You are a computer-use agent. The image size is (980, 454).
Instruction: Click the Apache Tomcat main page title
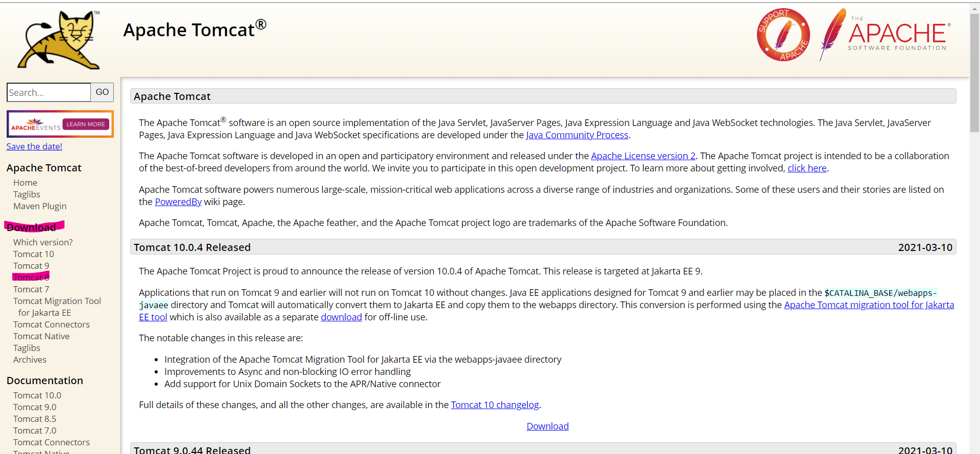[195, 30]
